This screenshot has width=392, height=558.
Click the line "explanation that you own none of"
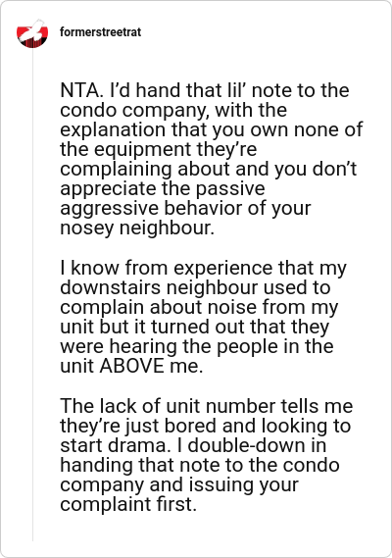(x=212, y=129)
